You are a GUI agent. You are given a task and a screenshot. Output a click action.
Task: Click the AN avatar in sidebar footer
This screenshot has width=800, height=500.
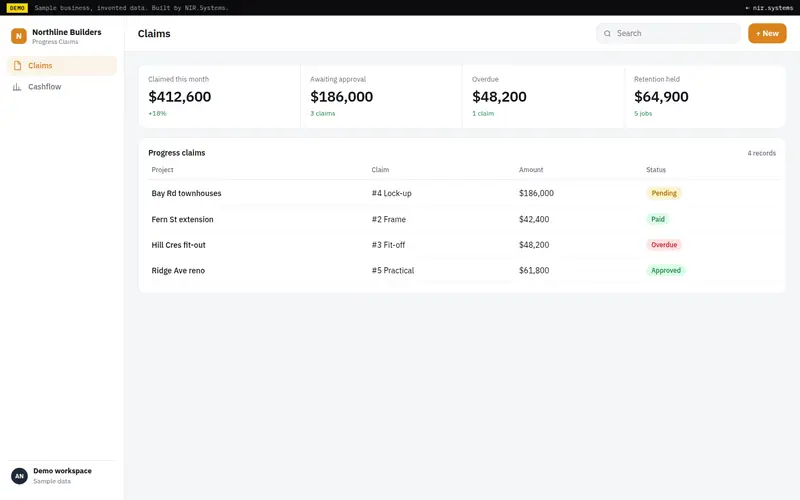pos(19,476)
